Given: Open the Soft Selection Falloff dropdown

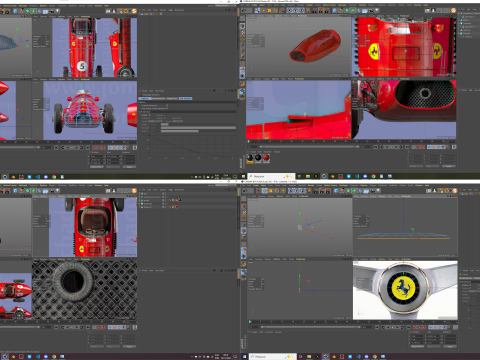Looking at the screenshot, I should (x=155, y=121).
